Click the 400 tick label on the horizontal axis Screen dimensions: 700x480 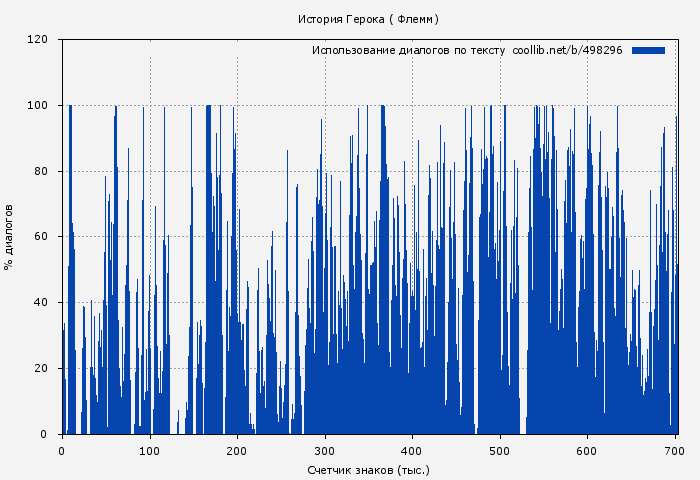tap(412, 450)
